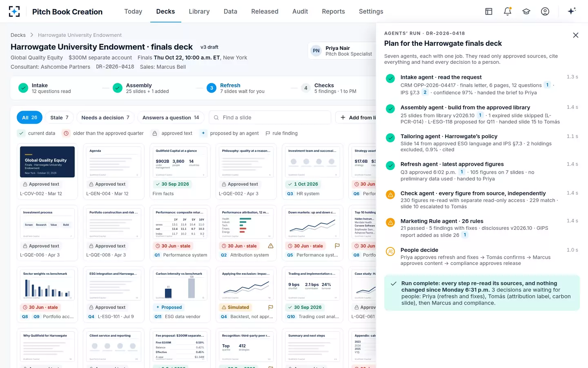Open the Global Quality Equity cover slide thumbnail

point(47,162)
